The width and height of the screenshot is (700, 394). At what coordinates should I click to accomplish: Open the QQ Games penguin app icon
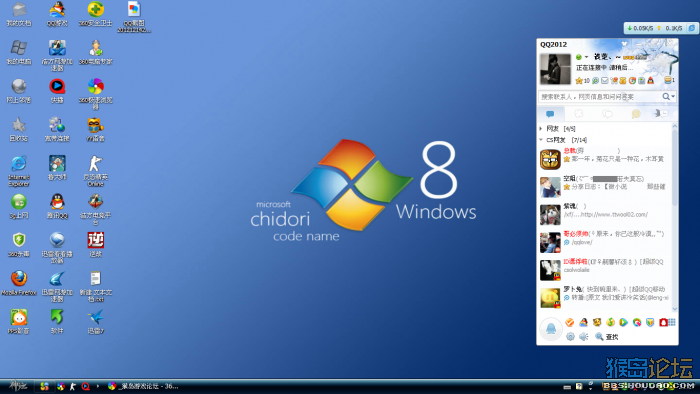point(583,322)
